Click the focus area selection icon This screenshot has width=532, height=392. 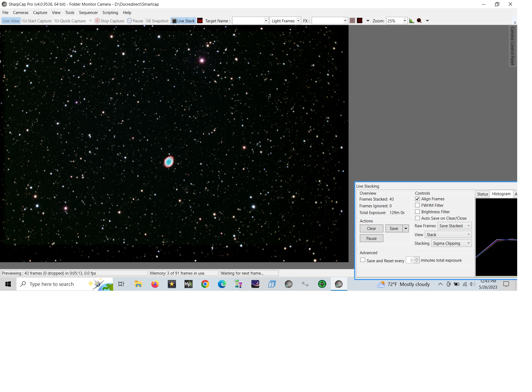352,21
